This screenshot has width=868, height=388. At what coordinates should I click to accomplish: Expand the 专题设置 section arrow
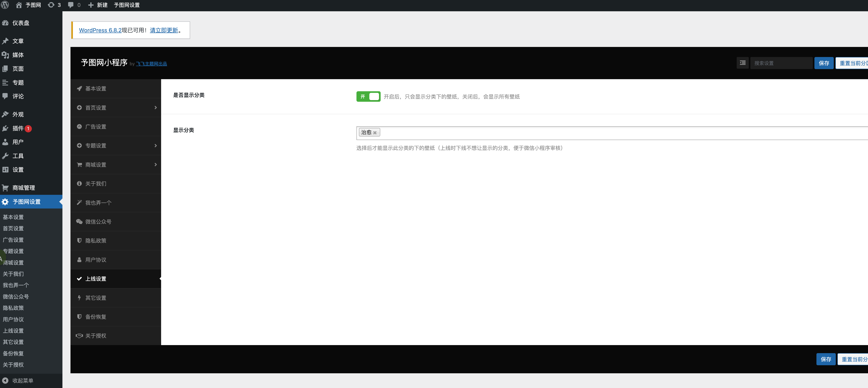[155, 146]
